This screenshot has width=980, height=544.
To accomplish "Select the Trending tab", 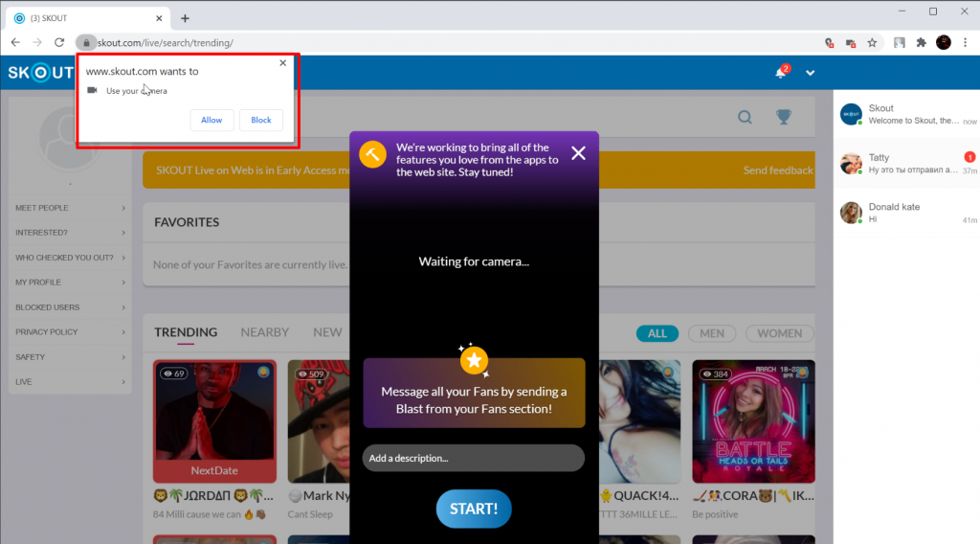I will point(186,332).
